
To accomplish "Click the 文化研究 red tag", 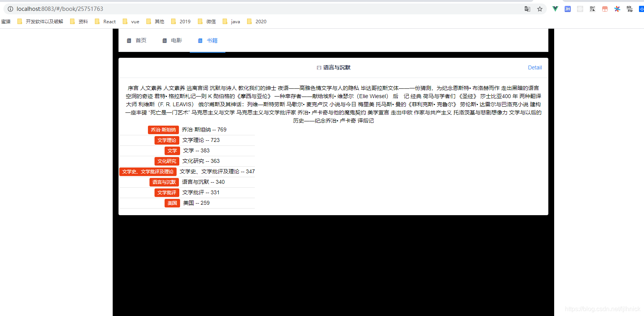I will [x=167, y=161].
